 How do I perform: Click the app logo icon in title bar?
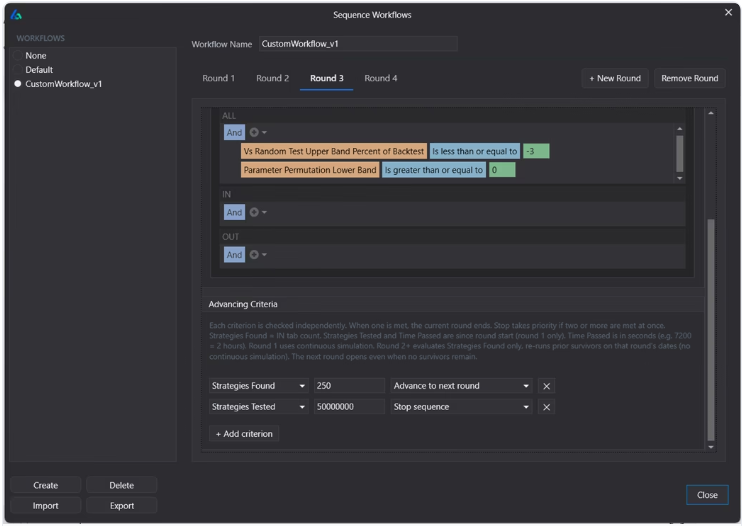point(16,15)
